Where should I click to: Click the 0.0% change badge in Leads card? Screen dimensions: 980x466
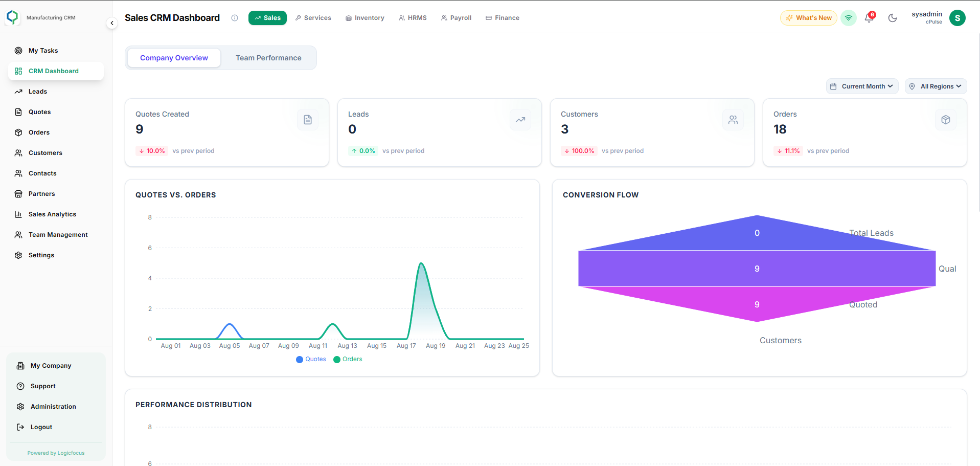[x=363, y=151]
